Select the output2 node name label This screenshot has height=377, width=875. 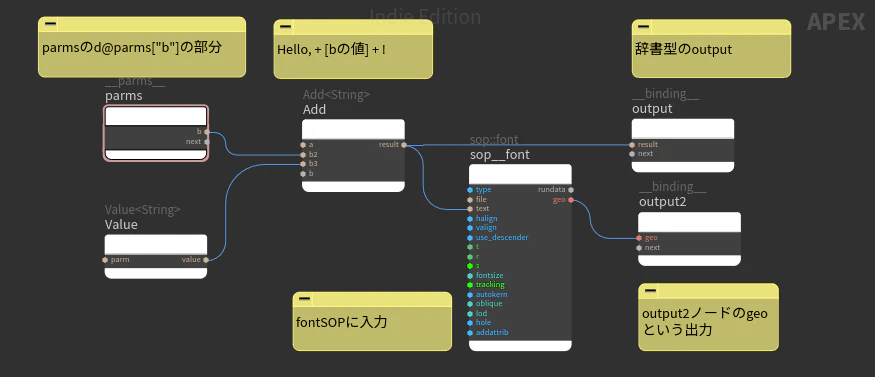click(x=662, y=202)
